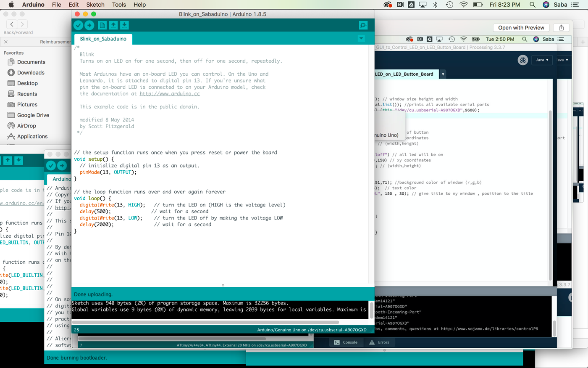Screen dimensions: 588x368
Task: Select the Blink_on_Sabaduino sketch tab
Action: pos(103,39)
